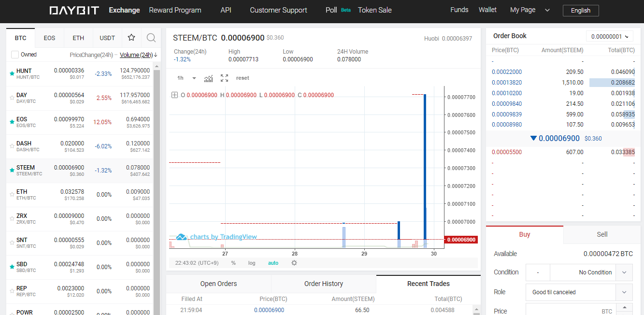Toggle chart fullscreen icon
This screenshot has height=315, width=644.
(224, 78)
